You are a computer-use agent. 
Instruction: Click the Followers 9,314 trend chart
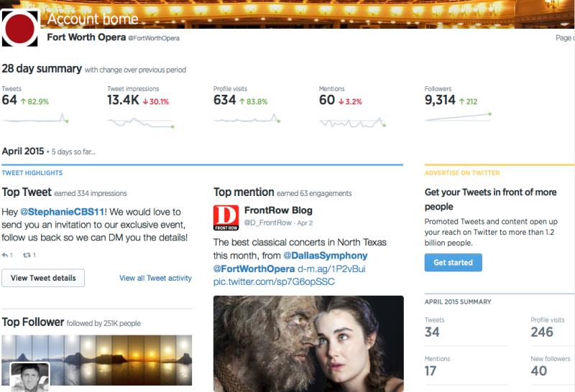[x=458, y=118]
